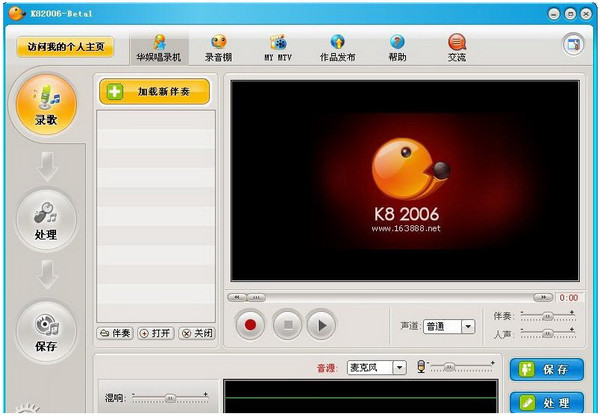Screen dimensions: 600x417
Task: Open the 作品发布 publish section
Action: pos(337,47)
